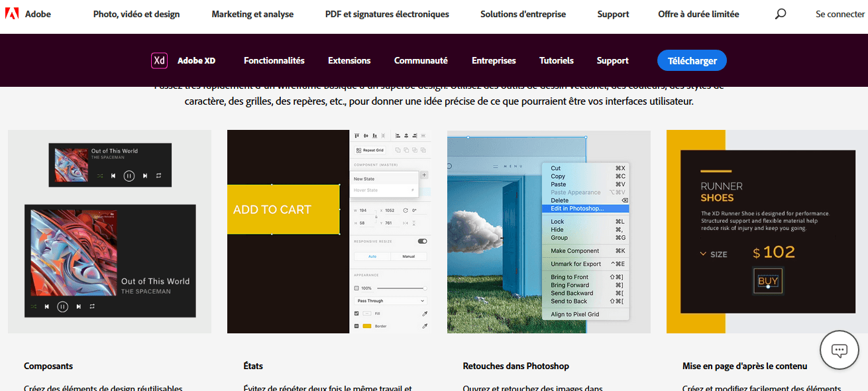
Task: Skip to next track in small player card
Action: (145, 176)
